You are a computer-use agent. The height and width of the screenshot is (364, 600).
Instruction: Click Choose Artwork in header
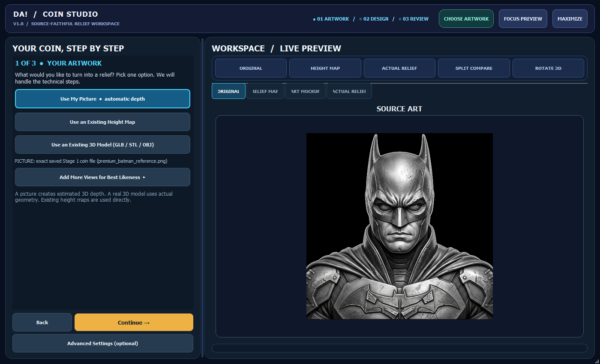[466, 19]
